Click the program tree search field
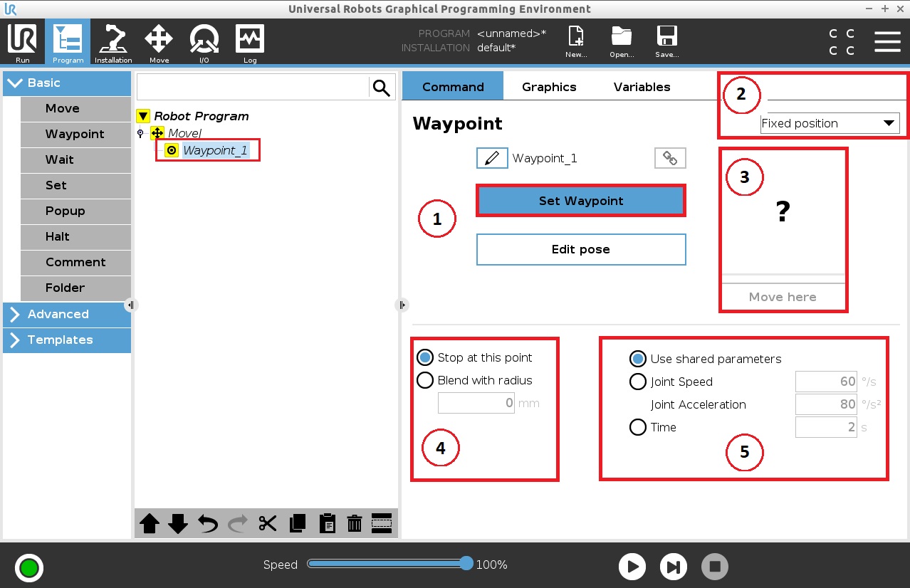The image size is (910, 588). coord(253,88)
